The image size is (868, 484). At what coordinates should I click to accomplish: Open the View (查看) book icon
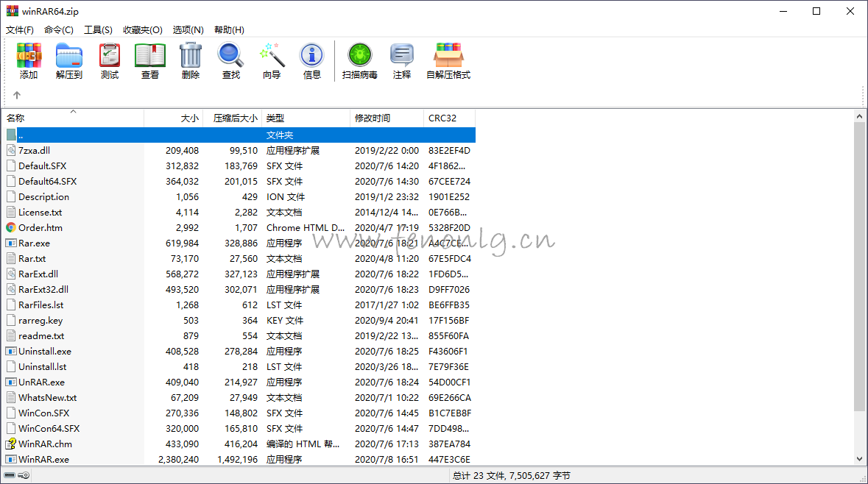(150, 61)
